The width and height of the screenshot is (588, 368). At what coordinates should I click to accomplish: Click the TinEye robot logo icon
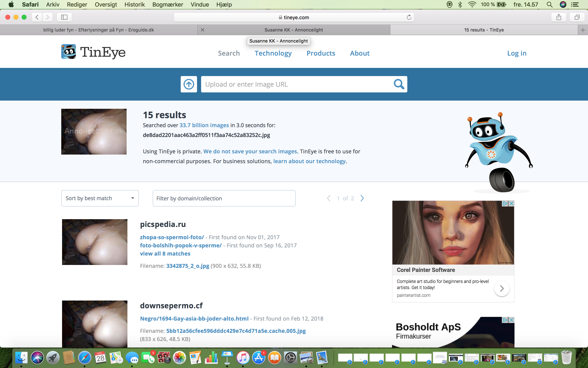[x=69, y=52]
